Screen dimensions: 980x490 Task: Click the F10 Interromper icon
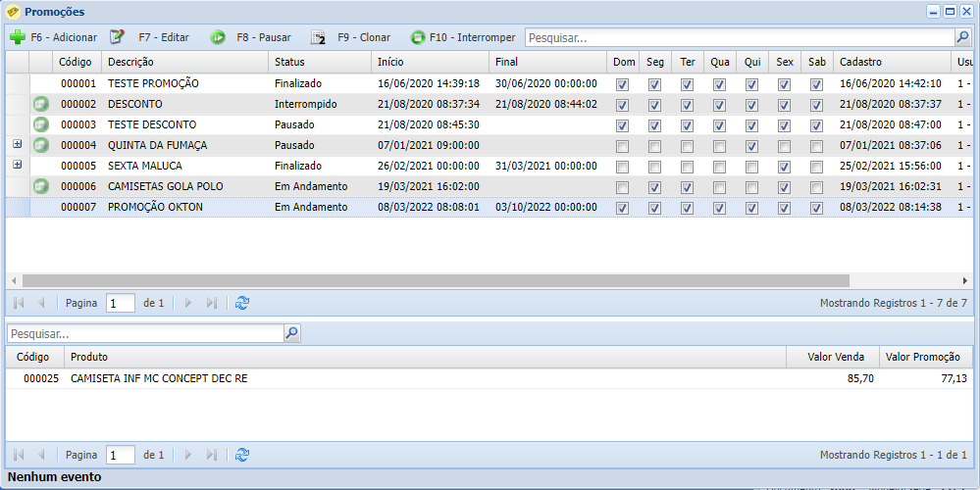click(x=418, y=37)
